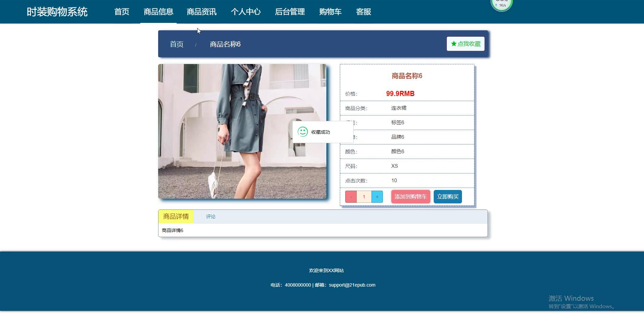Open the 购物车 shopping cart page
Viewport: 644px width, 326px height.
[330, 12]
